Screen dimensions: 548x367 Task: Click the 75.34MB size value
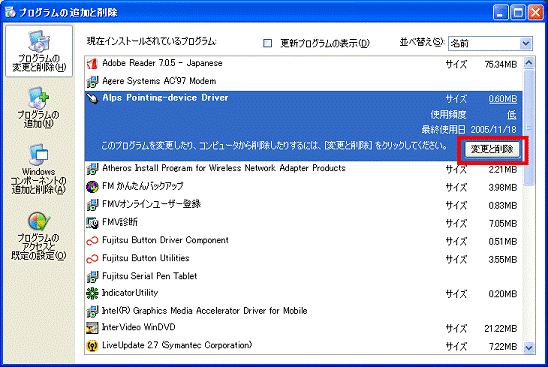[500, 64]
